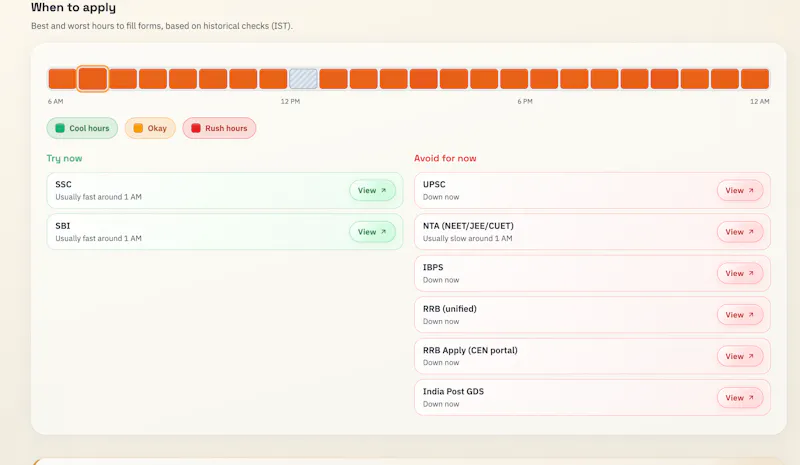
Task: Select the Okay legend chip
Action: (150, 128)
